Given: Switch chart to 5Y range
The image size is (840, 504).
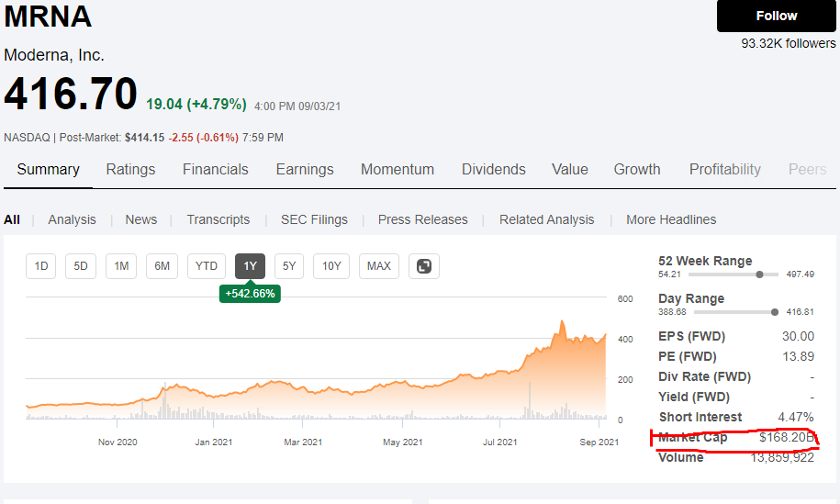Looking at the screenshot, I should click(289, 266).
